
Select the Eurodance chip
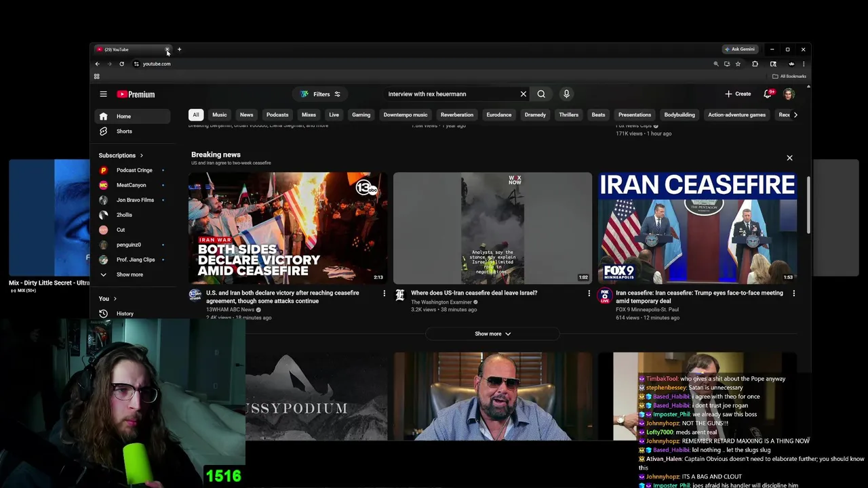pos(499,115)
